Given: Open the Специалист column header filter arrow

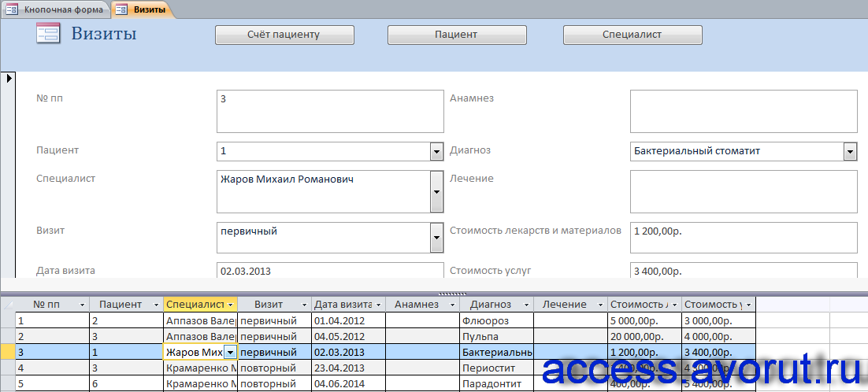Looking at the screenshot, I should point(230,305).
